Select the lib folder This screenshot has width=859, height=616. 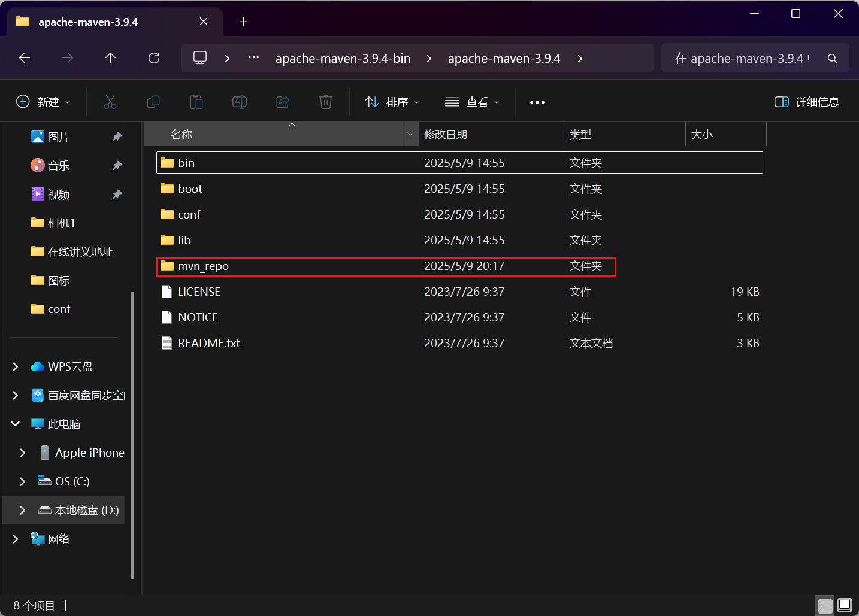(459, 240)
